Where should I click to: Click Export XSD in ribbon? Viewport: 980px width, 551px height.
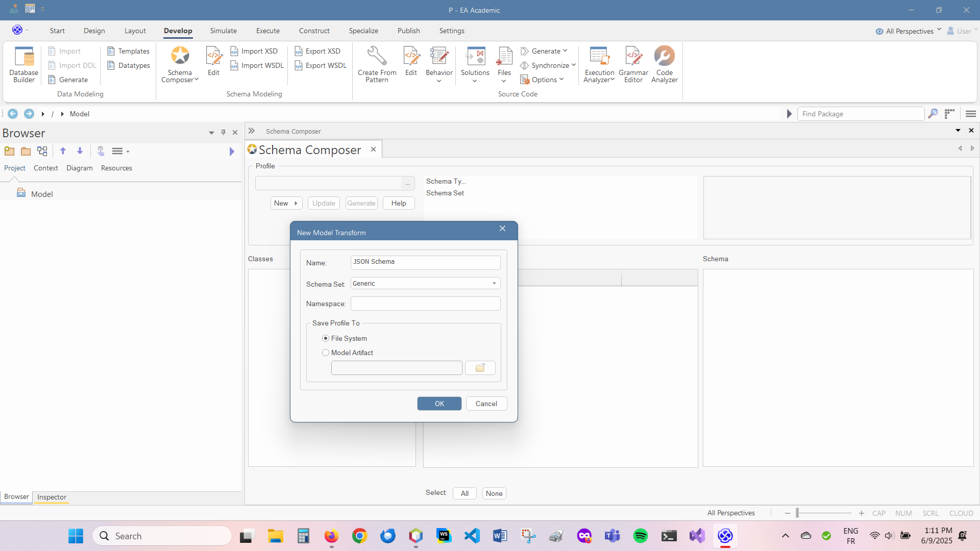pos(317,51)
